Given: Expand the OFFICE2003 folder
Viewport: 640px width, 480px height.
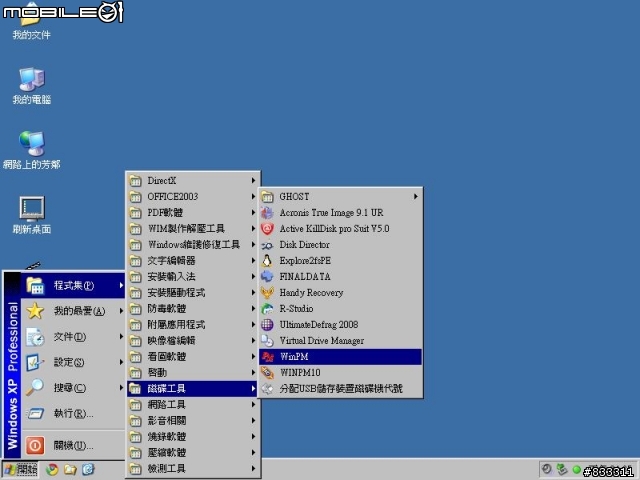Looking at the screenshot, I should (193, 196).
